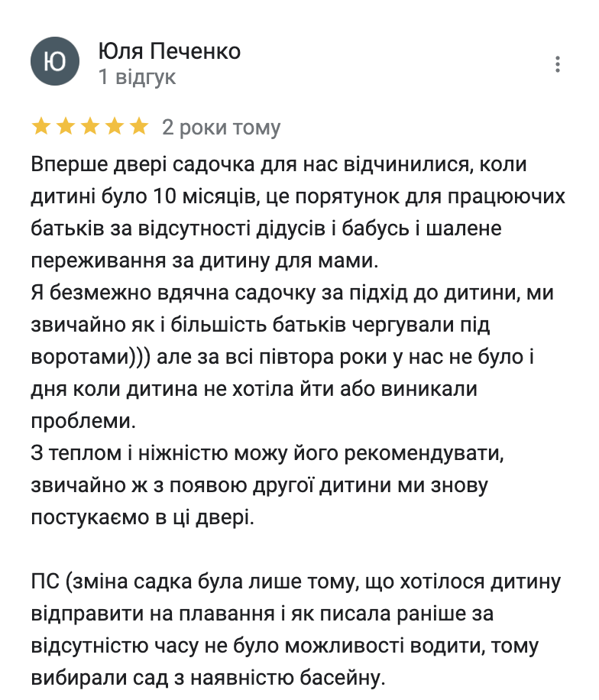The width and height of the screenshot is (599, 700).
Task: Click the '2 роки тому' timestamp
Action: (222, 127)
